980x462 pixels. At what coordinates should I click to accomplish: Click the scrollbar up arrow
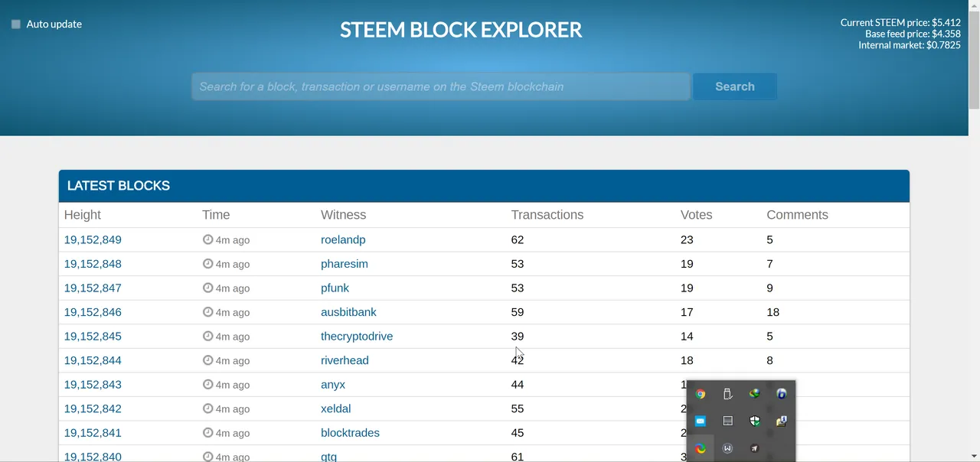(974, 5)
